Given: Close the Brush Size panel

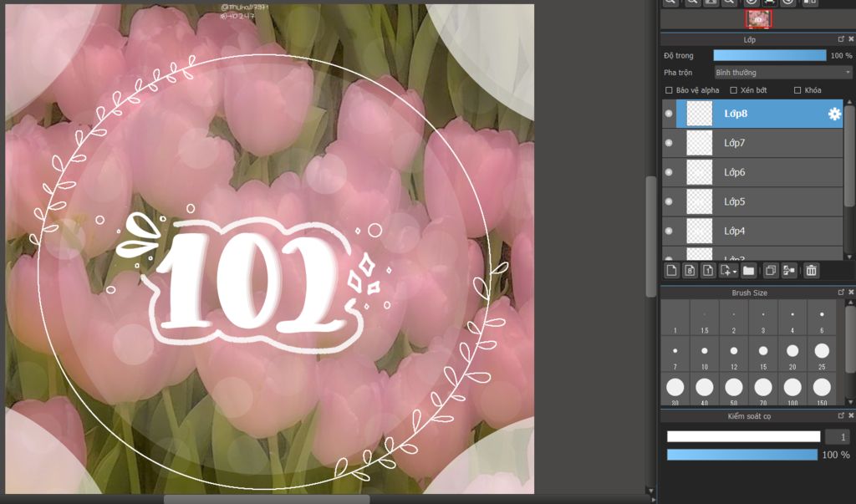Looking at the screenshot, I should click(x=850, y=293).
